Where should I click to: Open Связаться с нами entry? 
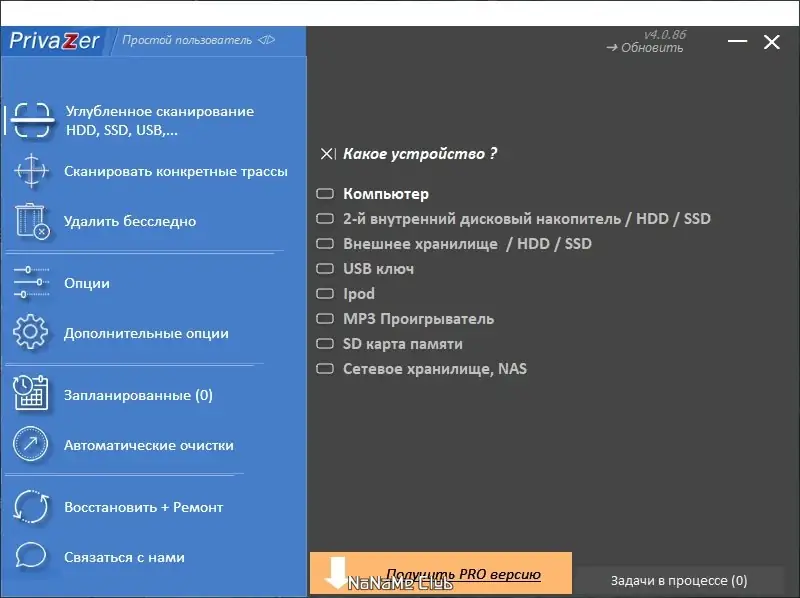(124, 558)
